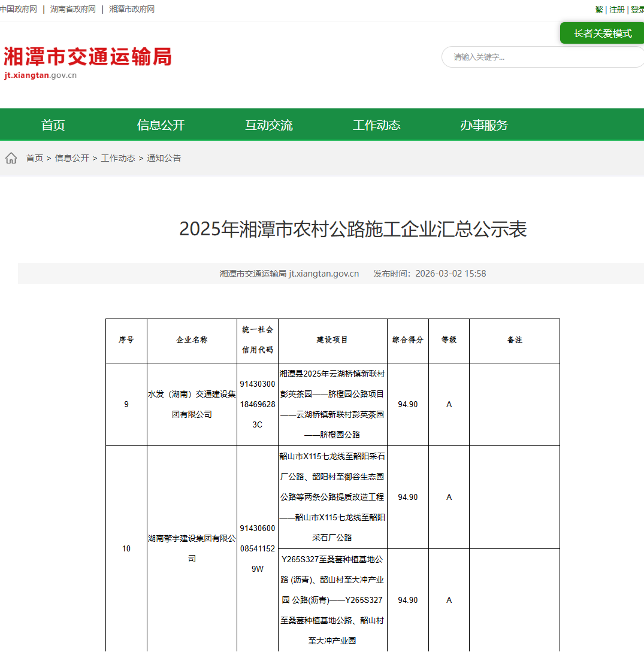Open the 信息公开 navigation menu
This screenshot has width=644, height=652.
pos(161,125)
